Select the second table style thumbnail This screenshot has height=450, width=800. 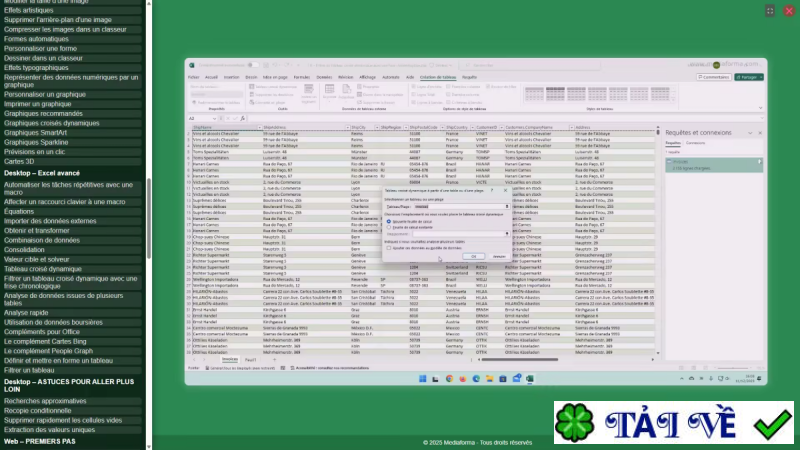pos(555,94)
